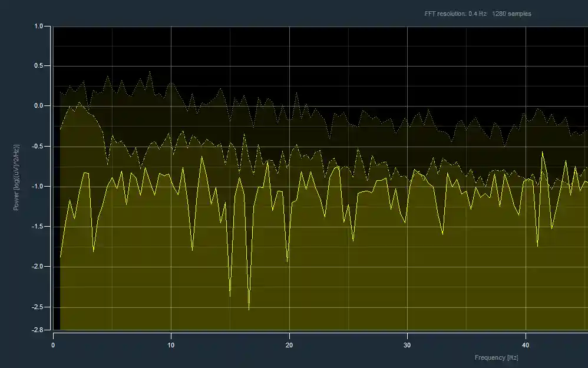Click the '-2.0' tick label on the power axis
This screenshot has width=588, height=368.
pyautogui.click(x=38, y=267)
